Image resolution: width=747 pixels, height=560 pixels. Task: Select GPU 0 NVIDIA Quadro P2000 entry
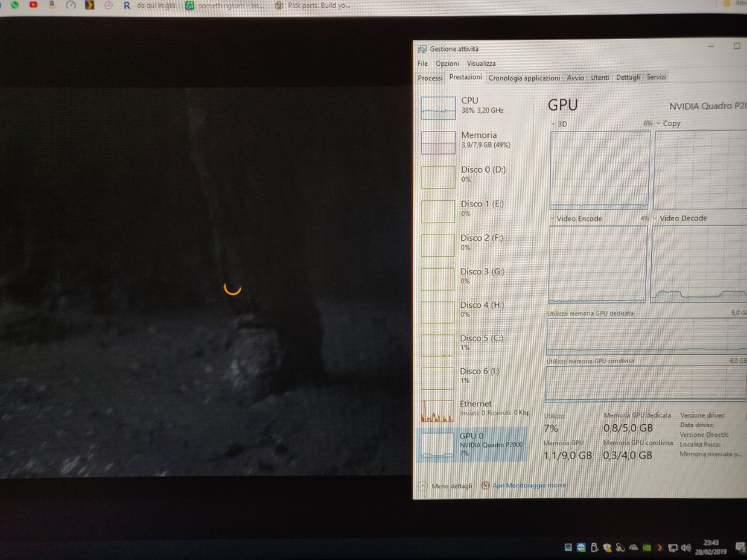[473, 444]
